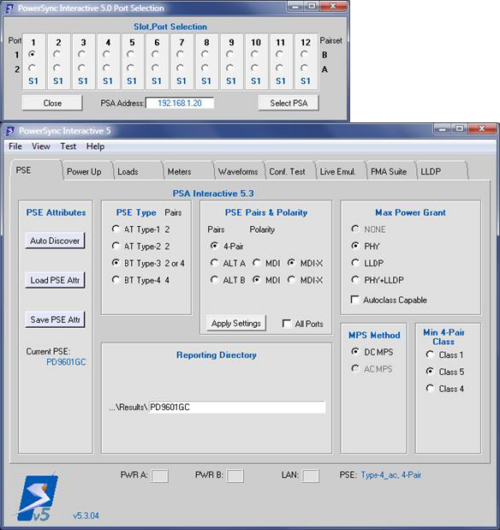Click Close in Port Selection window
The width and height of the screenshot is (500, 530).
[x=52, y=103]
